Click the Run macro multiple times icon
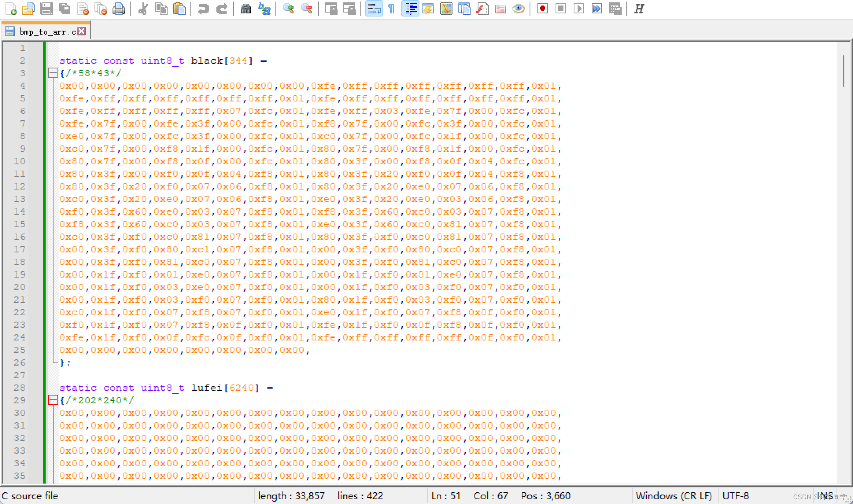 [597, 9]
